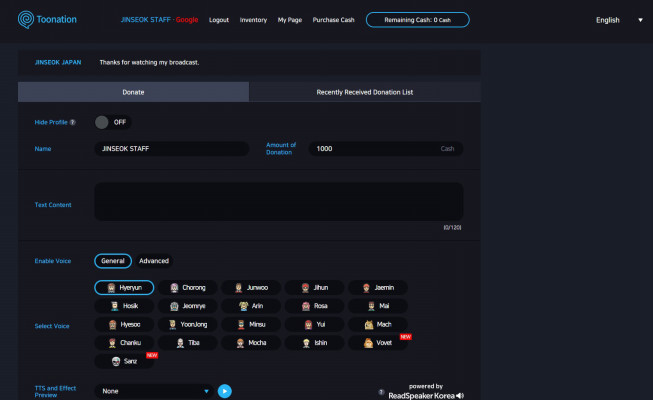
Task: Open Purchase Cash page
Action: 334,20
